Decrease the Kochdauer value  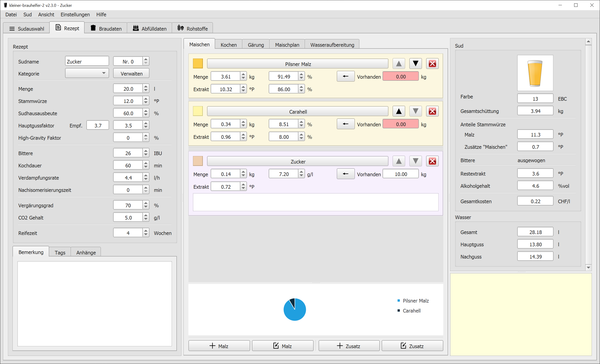point(146,168)
